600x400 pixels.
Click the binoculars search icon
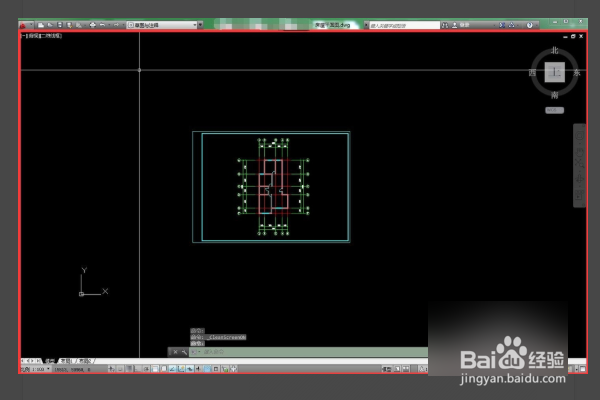(445, 25)
